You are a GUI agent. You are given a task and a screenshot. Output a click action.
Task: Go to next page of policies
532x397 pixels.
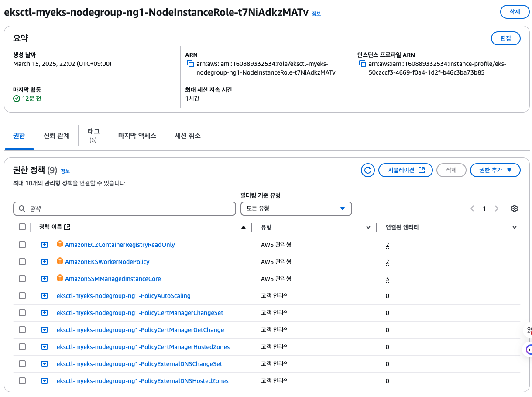(x=496, y=209)
